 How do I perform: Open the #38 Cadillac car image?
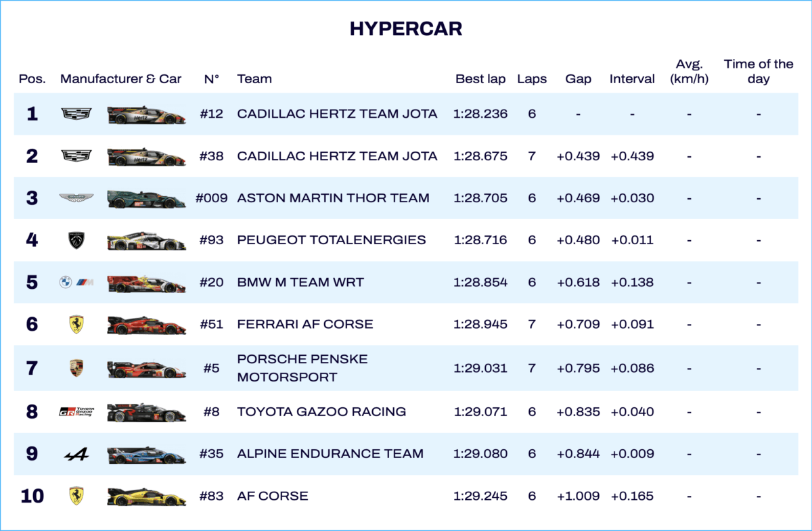point(146,157)
